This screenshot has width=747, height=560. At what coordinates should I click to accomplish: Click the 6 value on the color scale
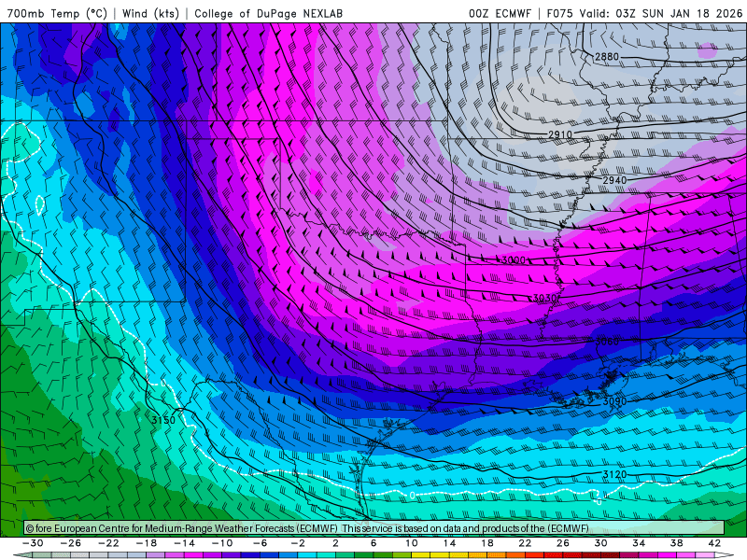click(373, 543)
